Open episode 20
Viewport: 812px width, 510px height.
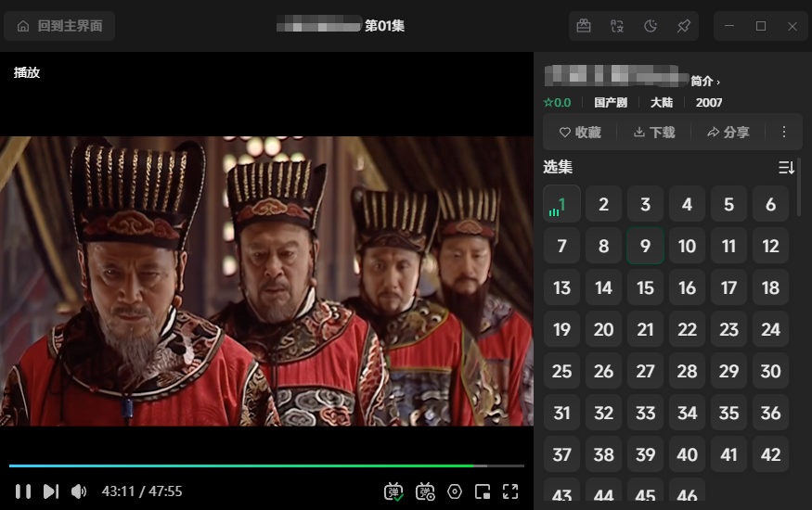(x=604, y=329)
